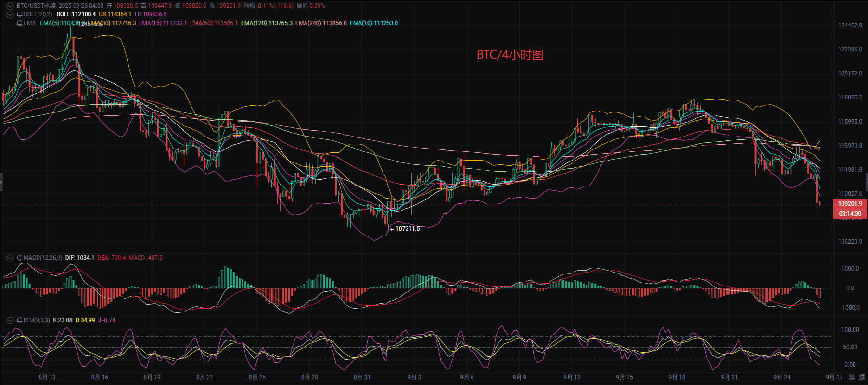Expand the right side panel handle
Image resolution: width=868 pixels, height=385 pixels.
click(x=867, y=182)
